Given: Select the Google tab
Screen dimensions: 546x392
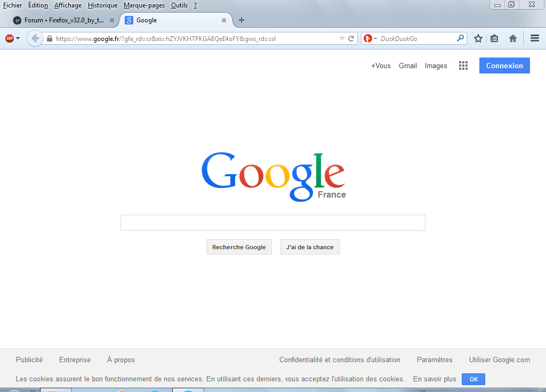Looking at the screenshot, I should click(176, 20).
